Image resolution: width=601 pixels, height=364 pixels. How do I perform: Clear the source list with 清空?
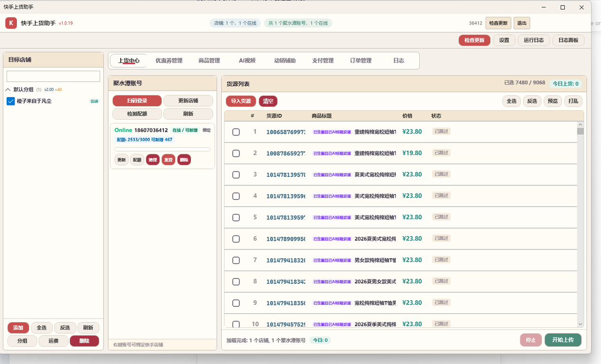point(268,101)
